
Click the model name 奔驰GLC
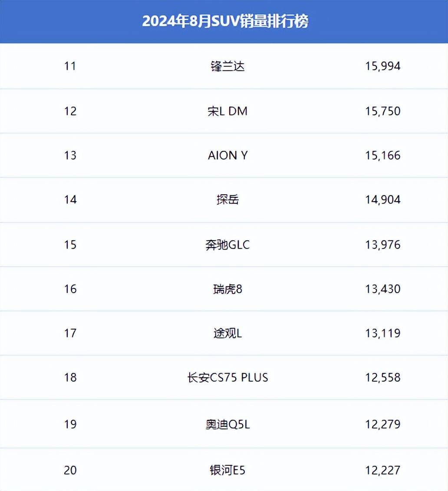(227, 245)
